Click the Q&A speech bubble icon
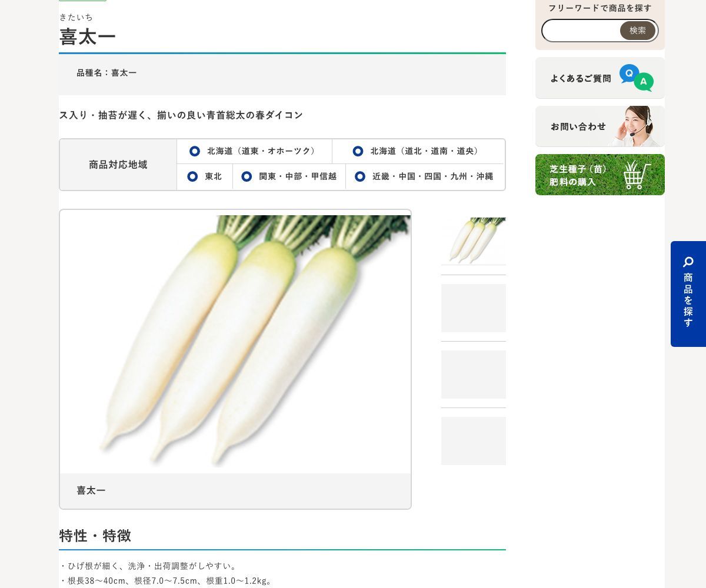The width and height of the screenshot is (706, 588). (x=636, y=78)
